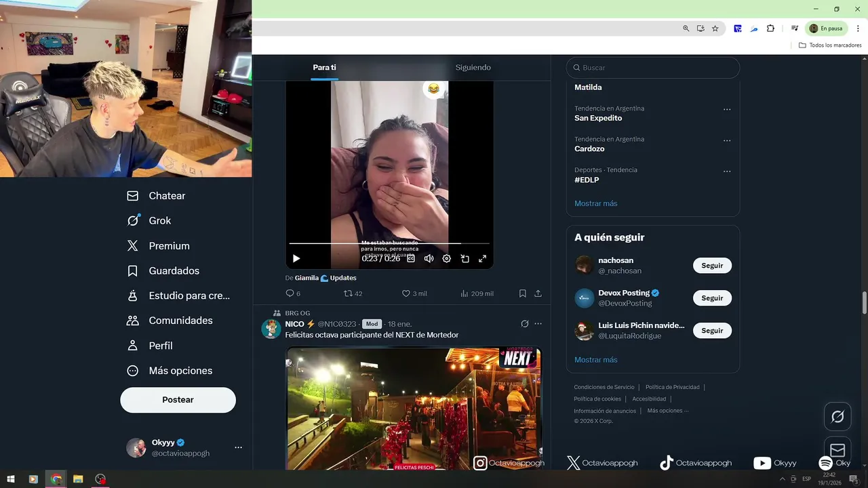This screenshot has width=868, height=488.
Task: Open options for San Expedito trend
Action: coord(727,109)
